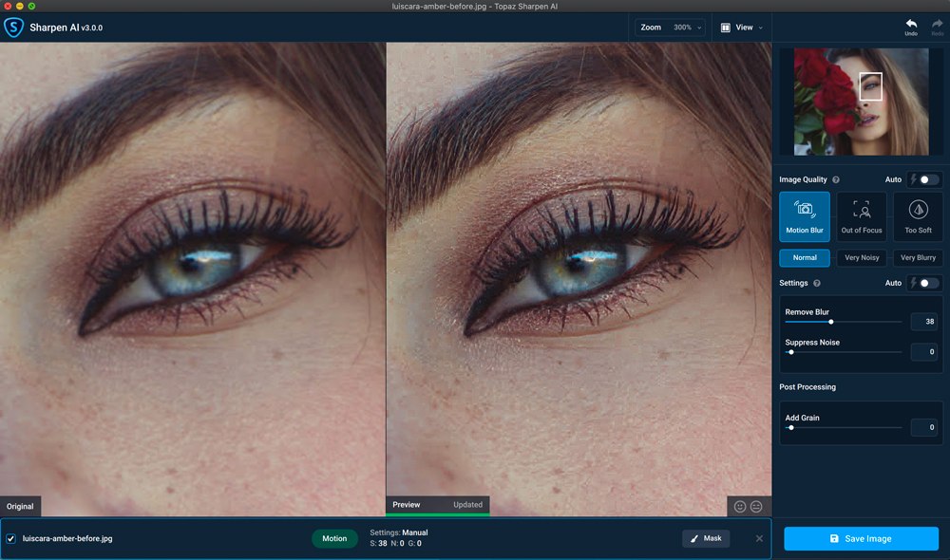Click the happy face feedback icon
Image resolution: width=950 pixels, height=560 pixels.
740,506
